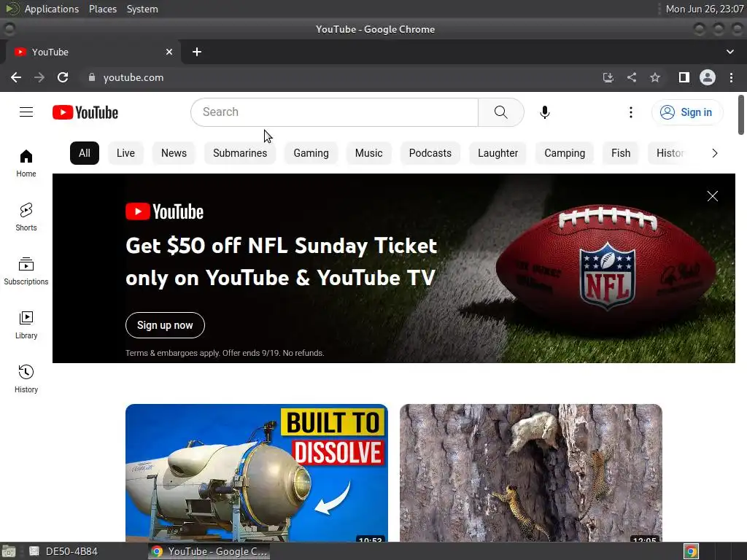The height and width of the screenshot is (560, 747).
Task: Click the date and time clock
Action: 705,9
